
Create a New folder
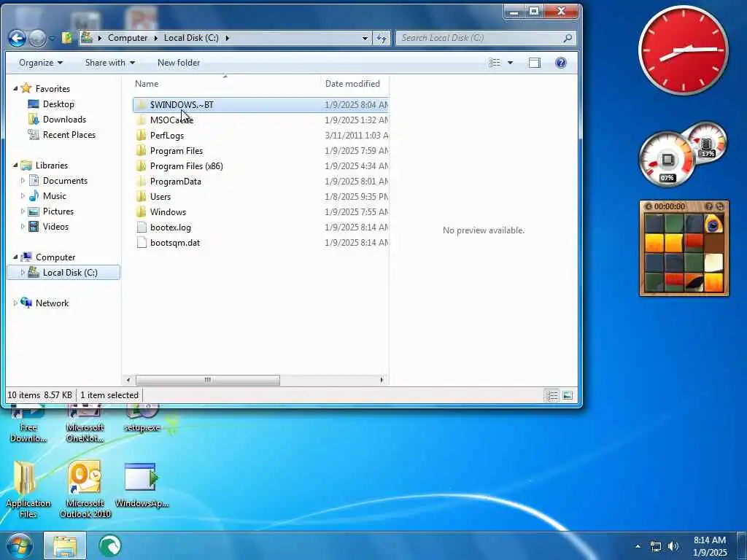coord(179,63)
